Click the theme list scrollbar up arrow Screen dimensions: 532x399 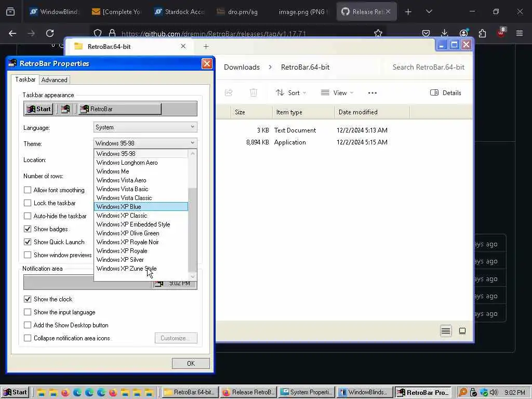(x=192, y=153)
